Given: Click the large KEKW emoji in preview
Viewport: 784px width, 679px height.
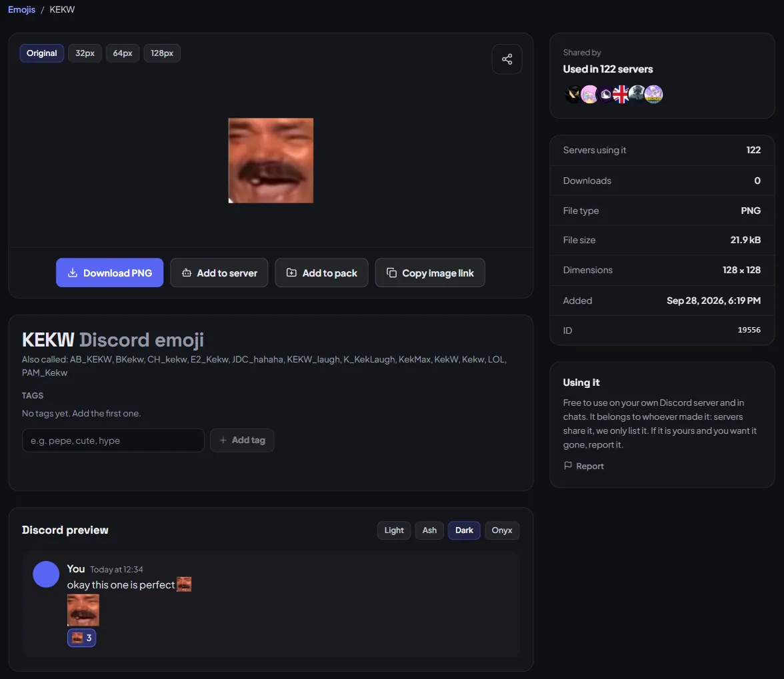Looking at the screenshot, I should point(83,610).
